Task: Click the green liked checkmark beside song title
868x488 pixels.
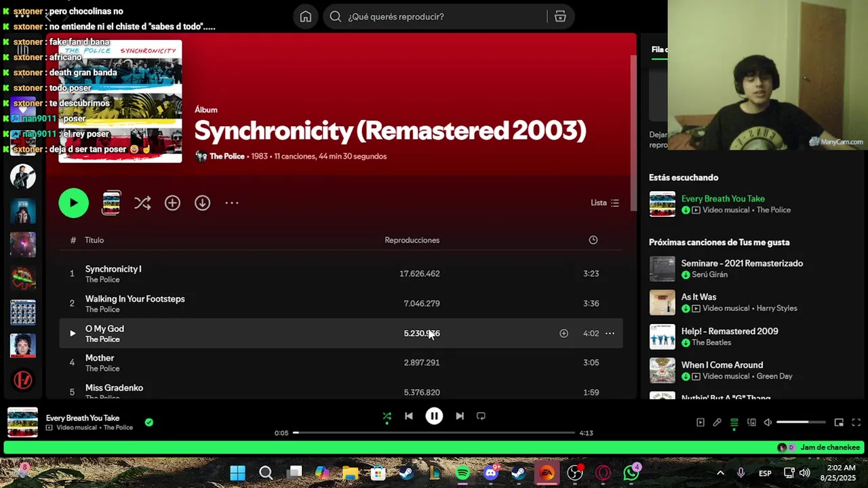Action: [x=149, y=422]
